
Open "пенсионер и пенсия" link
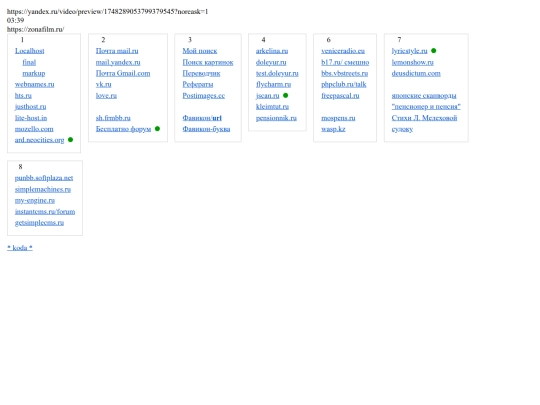pos(426,107)
